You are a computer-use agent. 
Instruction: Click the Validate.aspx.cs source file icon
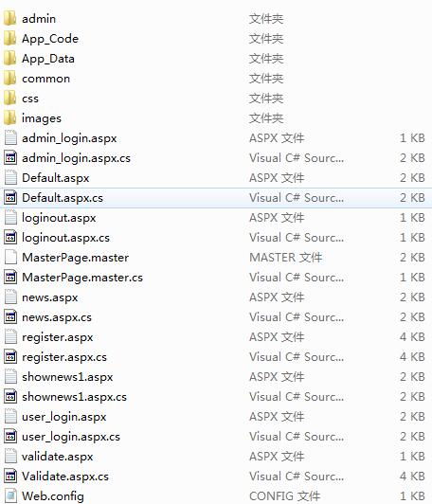tap(10, 476)
